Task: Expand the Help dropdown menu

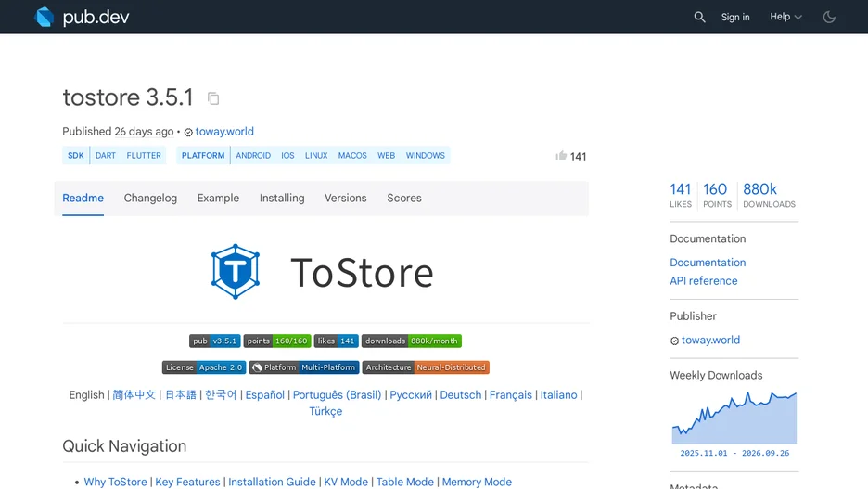Action: pos(785,17)
